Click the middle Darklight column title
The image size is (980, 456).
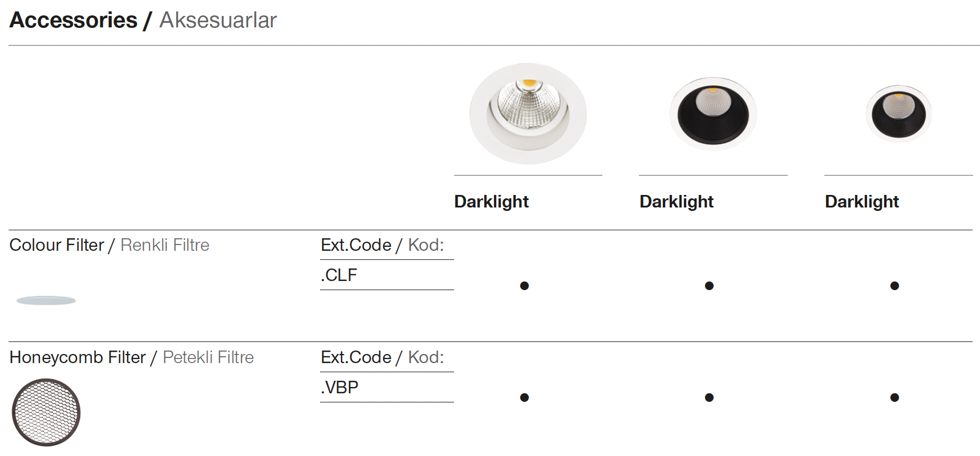677,202
